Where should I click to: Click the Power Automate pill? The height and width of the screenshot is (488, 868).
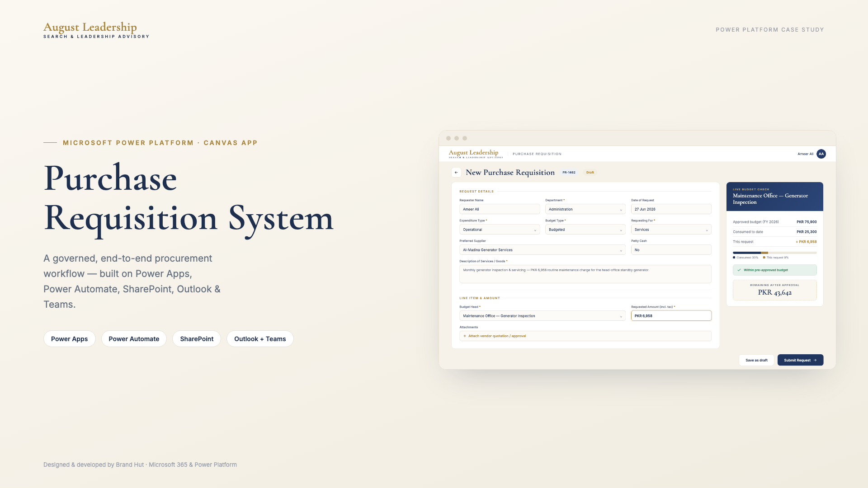(134, 339)
